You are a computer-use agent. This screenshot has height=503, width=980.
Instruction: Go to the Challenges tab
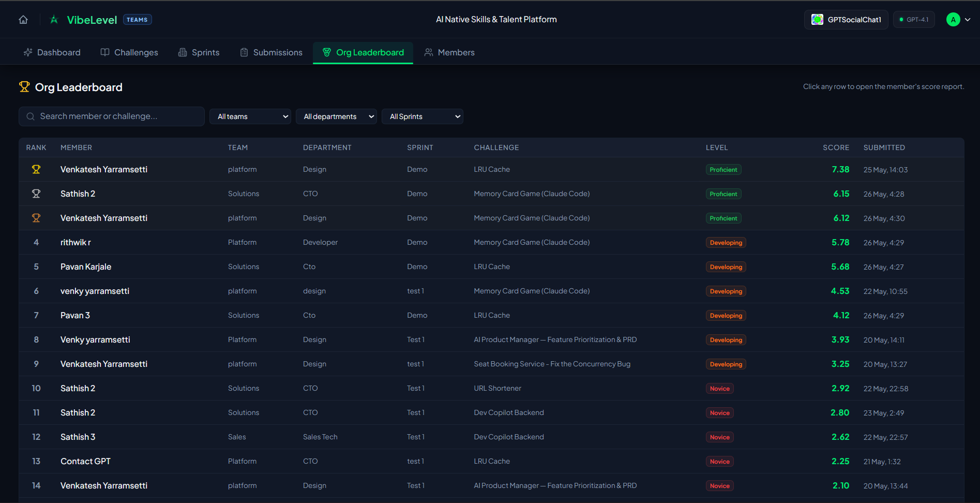click(x=129, y=52)
